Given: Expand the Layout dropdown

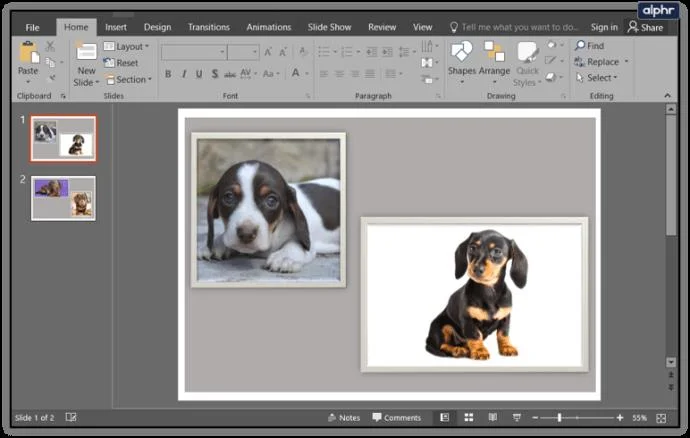Looking at the screenshot, I should (127, 46).
